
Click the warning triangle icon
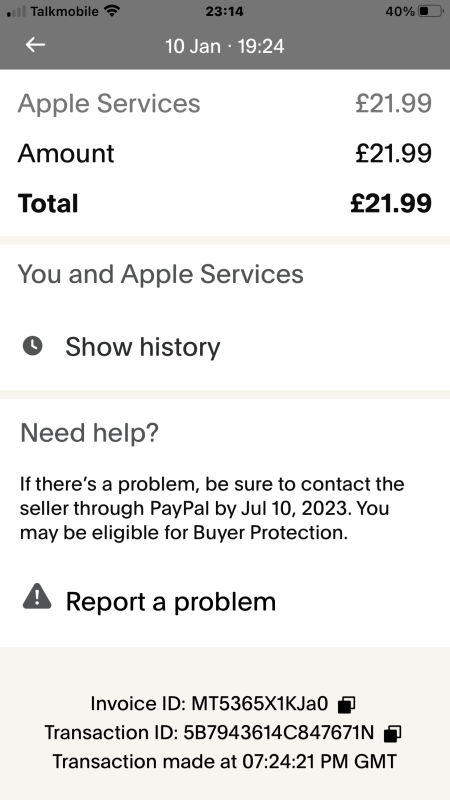point(37,596)
